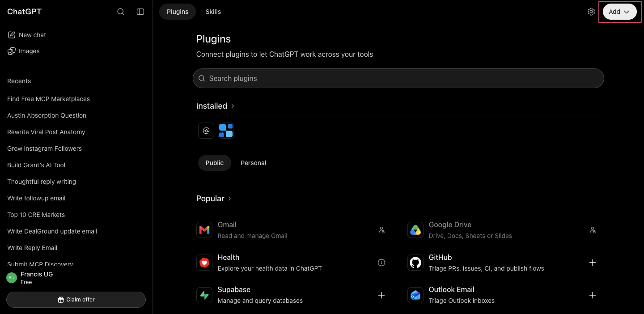Expand the Installed plugins section
This screenshot has height=314, width=644.
[x=216, y=106]
